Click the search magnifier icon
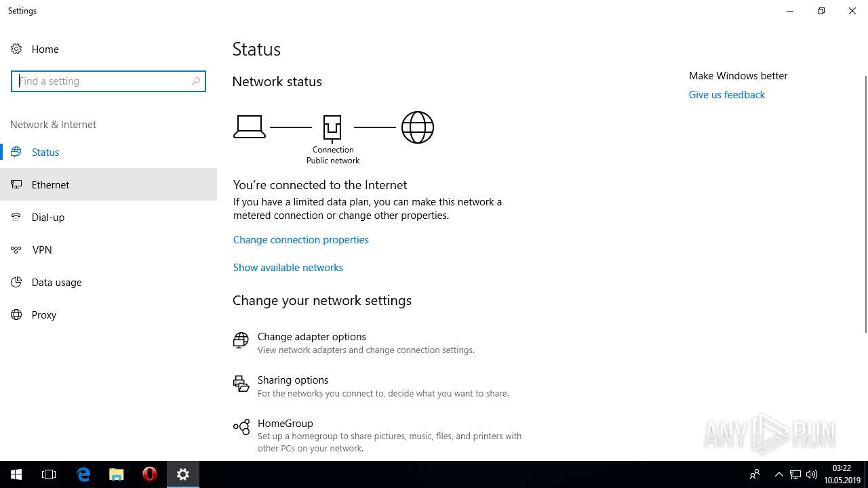Image resolution: width=868 pixels, height=488 pixels. coord(196,81)
